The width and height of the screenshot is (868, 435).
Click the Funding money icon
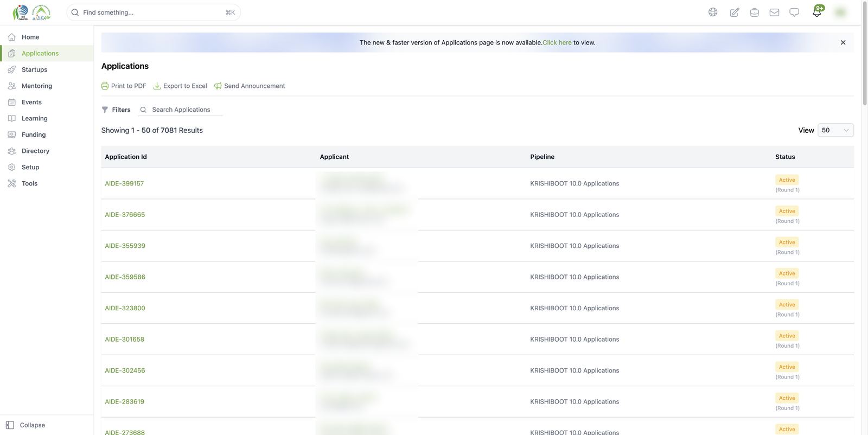(12, 135)
